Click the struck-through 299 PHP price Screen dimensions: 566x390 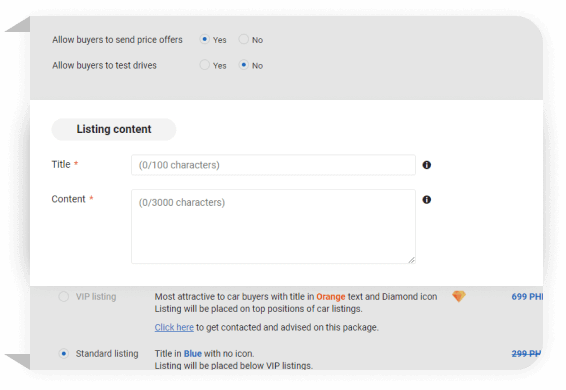coord(526,354)
